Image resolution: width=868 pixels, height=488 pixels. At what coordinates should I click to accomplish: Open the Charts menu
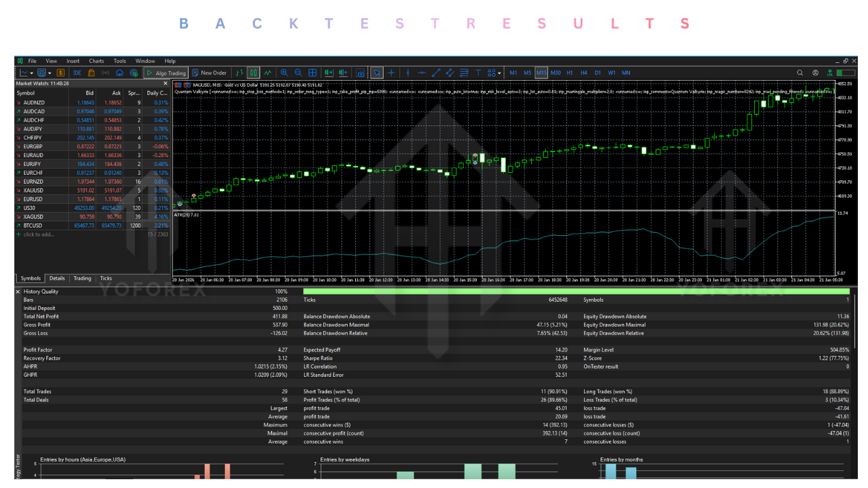coord(96,60)
